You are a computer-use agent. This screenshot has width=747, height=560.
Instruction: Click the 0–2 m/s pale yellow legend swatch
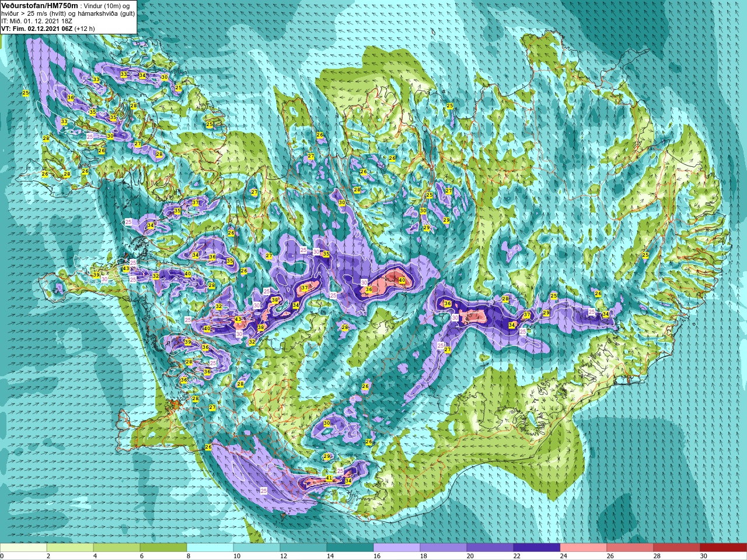[23, 548]
